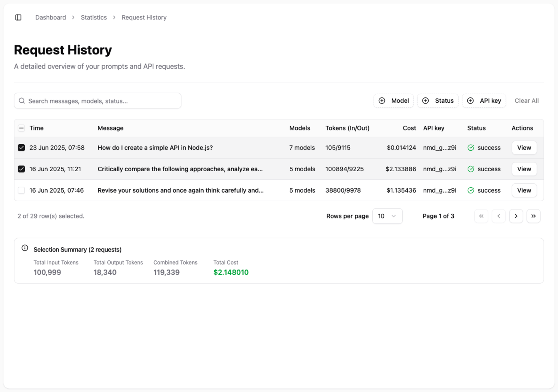Screen dimensions: 558x392
Task: Click the Selection Summary (2 requests) title
Action: pos(78,250)
